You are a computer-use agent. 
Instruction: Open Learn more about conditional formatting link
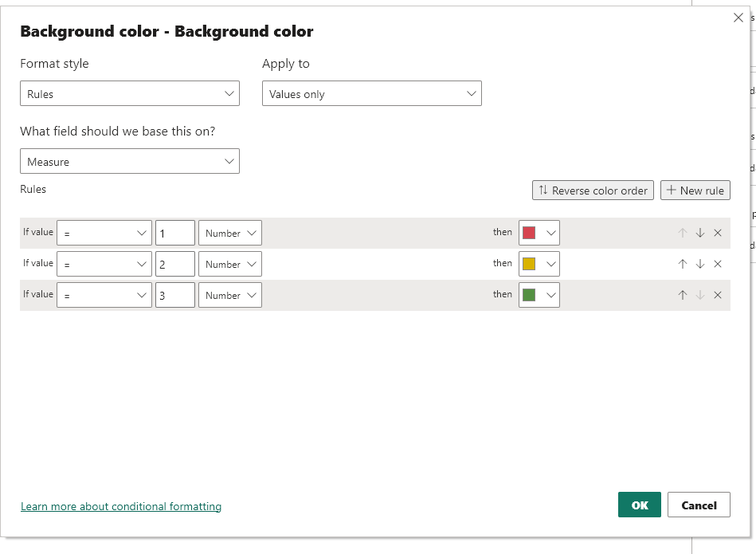click(x=121, y=507)
